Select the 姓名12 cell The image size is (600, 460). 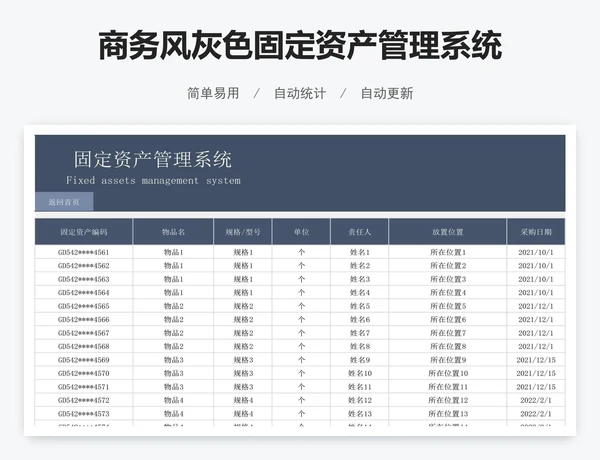pos(360,400)
